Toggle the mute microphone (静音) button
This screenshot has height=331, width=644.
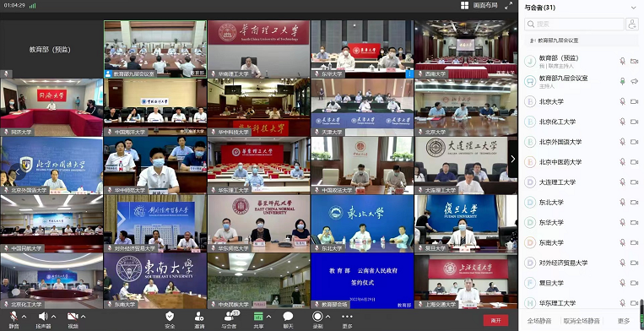[x=14, y=316]
